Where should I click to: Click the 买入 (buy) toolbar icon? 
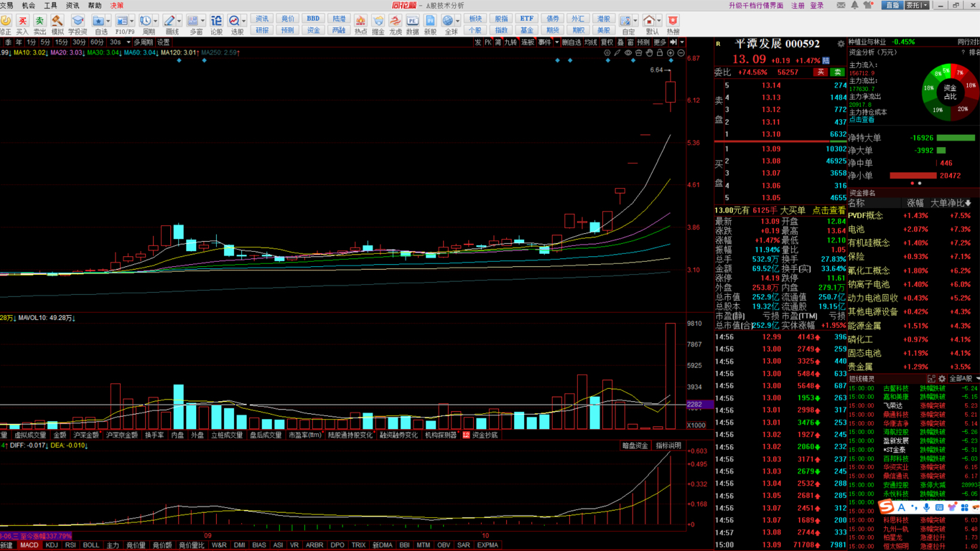pos(22,24)
